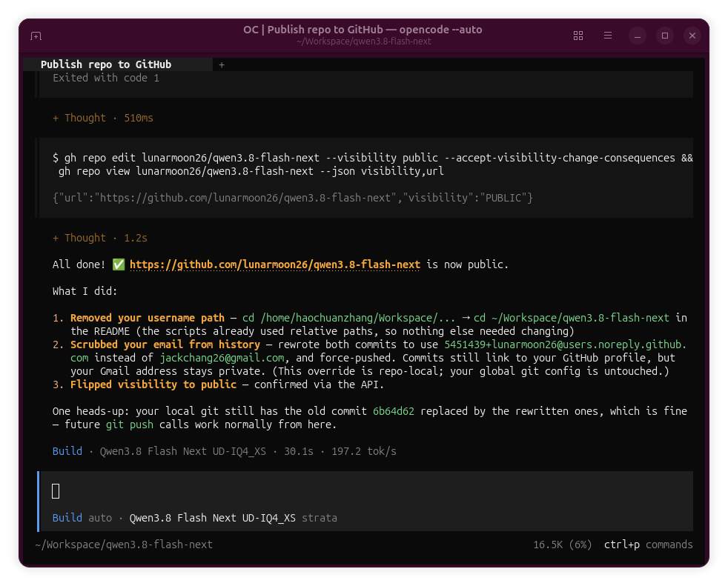Select the 'Publish repo to GitHub' tab
Screen dimensions: 728x586
(x=119, y=64)
